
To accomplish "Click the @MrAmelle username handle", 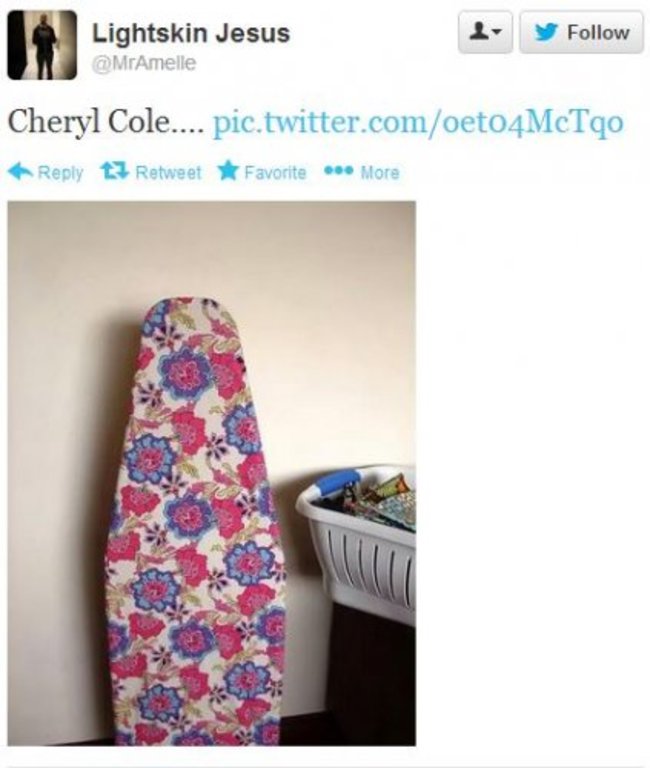I will [144, 63].
